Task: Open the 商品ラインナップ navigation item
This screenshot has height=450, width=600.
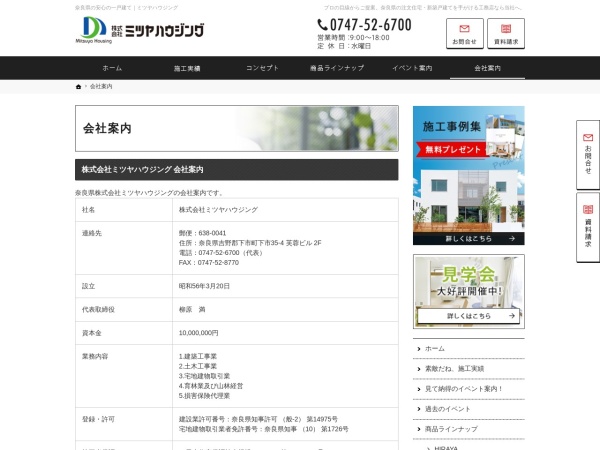Action: click(x=337, y=68)
